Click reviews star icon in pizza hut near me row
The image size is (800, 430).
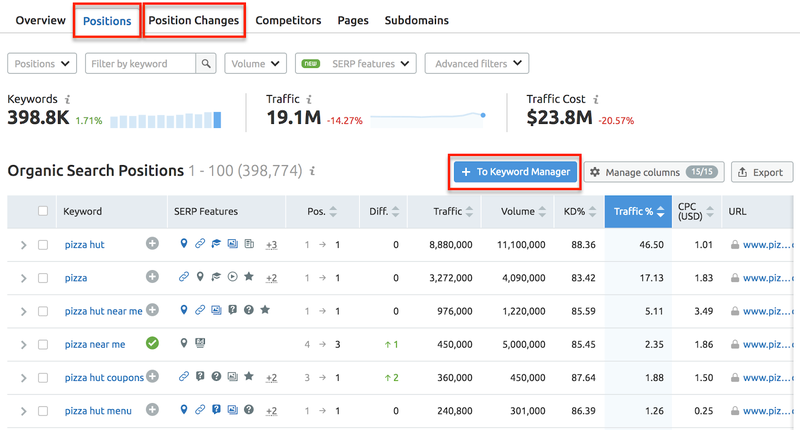(x=265, y=310)
